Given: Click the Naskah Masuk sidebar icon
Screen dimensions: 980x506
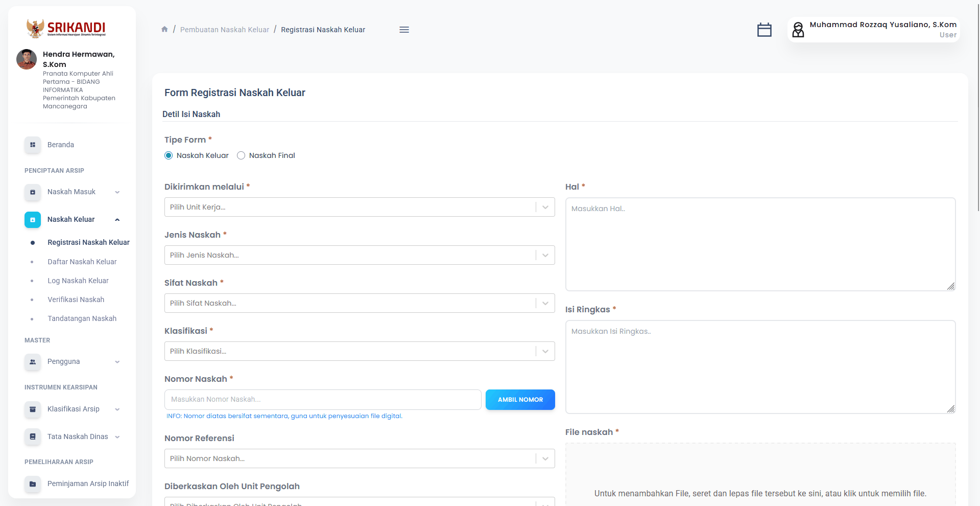Looking at the screenshot, I should [33, 192].
